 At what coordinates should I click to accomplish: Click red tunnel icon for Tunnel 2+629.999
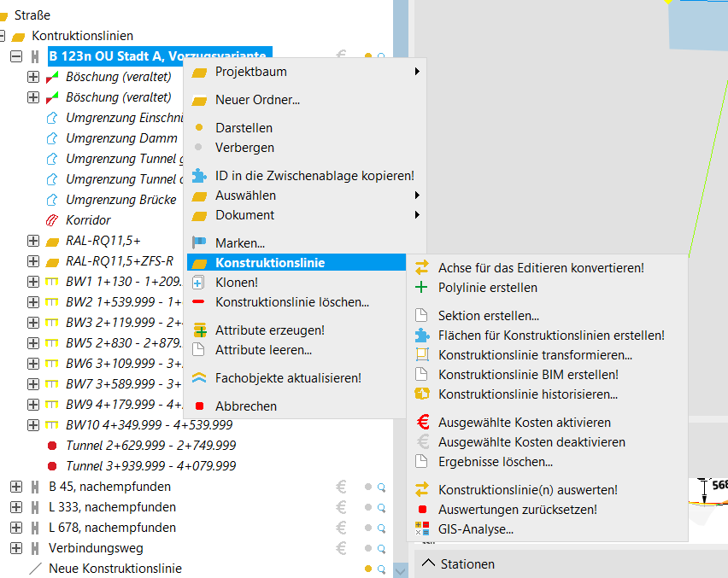coord(52,446)
